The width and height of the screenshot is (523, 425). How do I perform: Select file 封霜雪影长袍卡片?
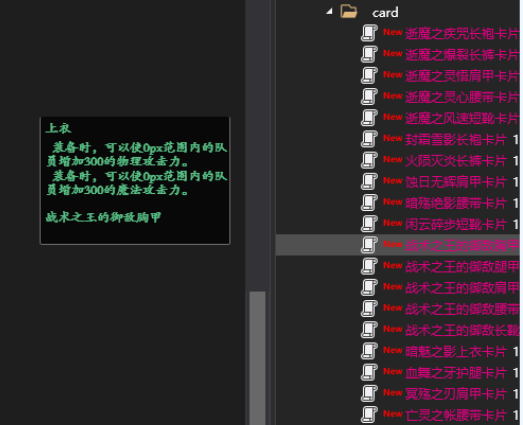[x=456, y=139]
